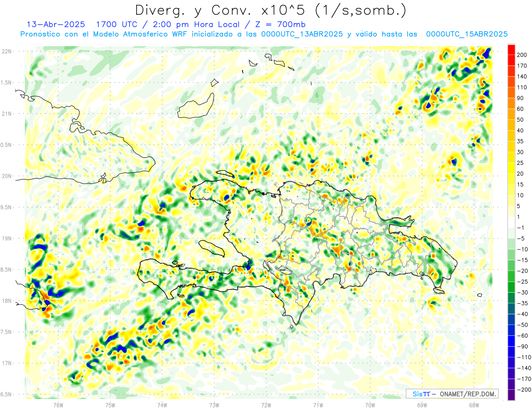
Task: Click the '17N' latitude label
Action: [x=8, y=363]
